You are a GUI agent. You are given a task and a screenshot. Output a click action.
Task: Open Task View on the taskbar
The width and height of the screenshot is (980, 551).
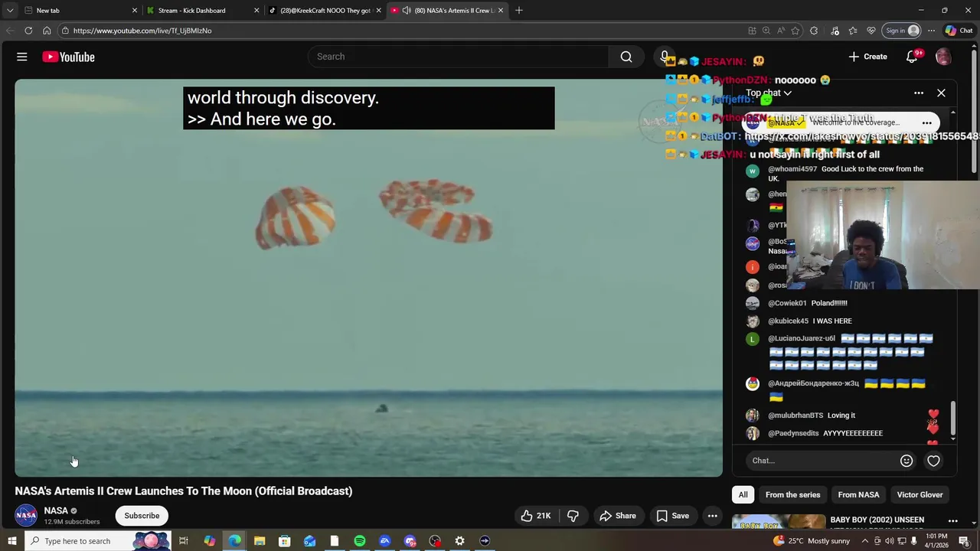click(x=184, y=541)
